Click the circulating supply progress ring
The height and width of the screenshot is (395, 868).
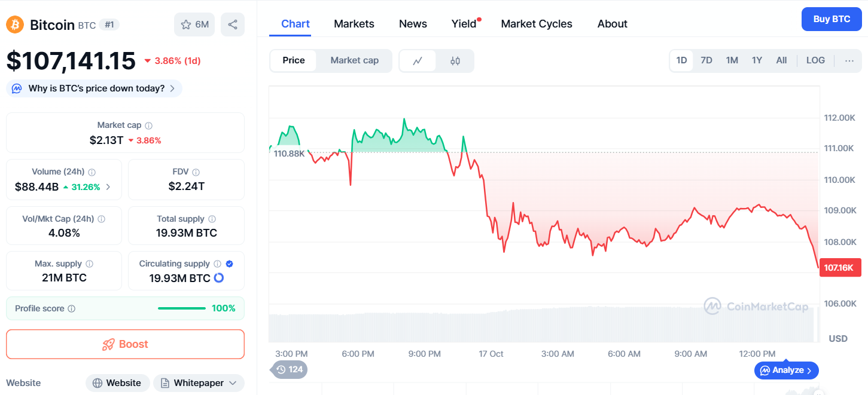[219, 278]
